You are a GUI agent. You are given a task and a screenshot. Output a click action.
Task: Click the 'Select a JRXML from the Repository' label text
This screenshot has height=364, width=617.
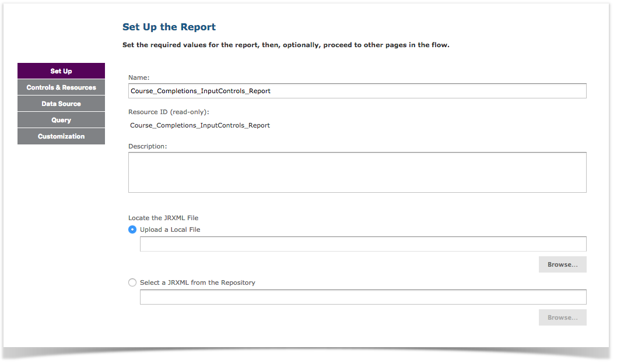pyautogui.click(x=198, y=282)
